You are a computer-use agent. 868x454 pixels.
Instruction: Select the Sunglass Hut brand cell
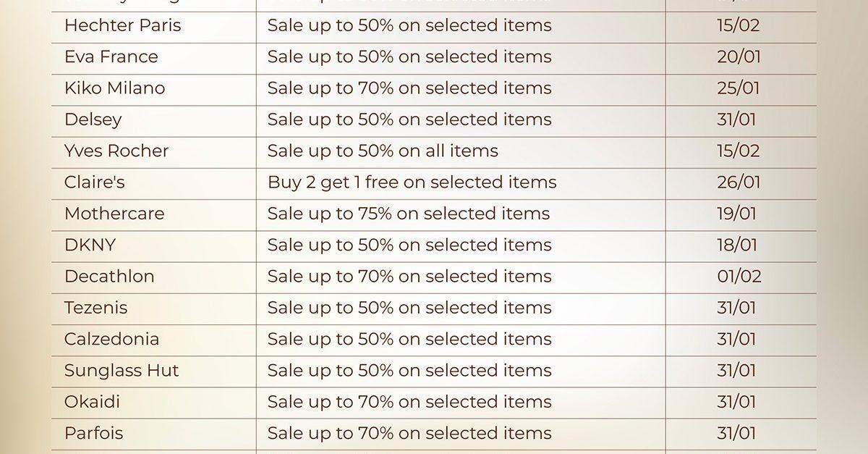(x=121, y=371)
